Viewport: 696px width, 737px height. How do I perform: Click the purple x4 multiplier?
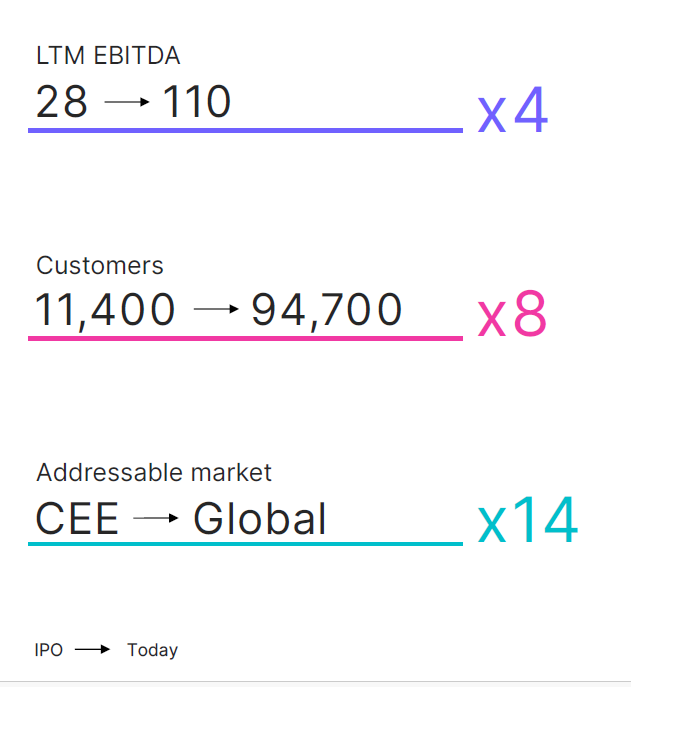513,112
